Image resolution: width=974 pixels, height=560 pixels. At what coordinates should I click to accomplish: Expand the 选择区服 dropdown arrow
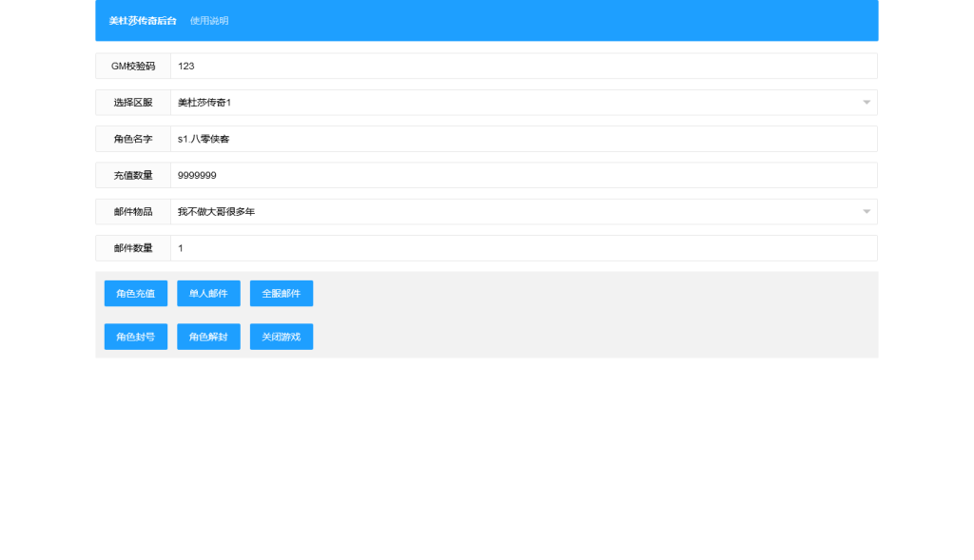pos(866,103)
